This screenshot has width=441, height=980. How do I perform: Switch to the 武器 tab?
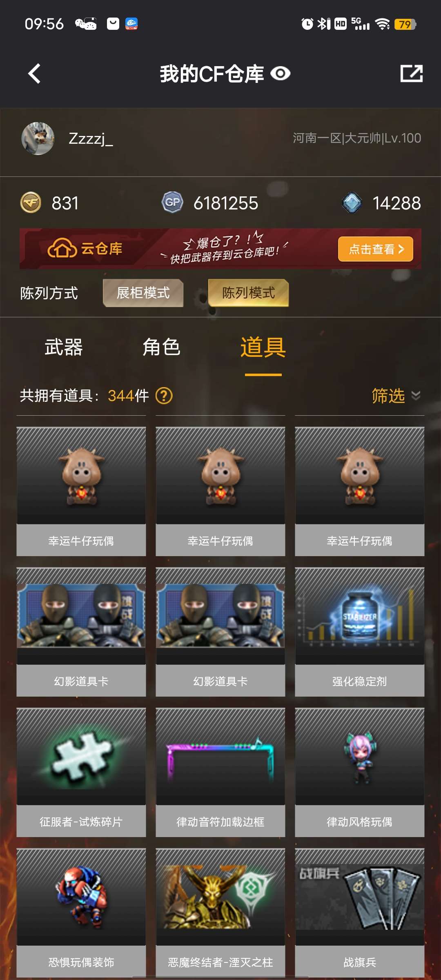(64, 347)
